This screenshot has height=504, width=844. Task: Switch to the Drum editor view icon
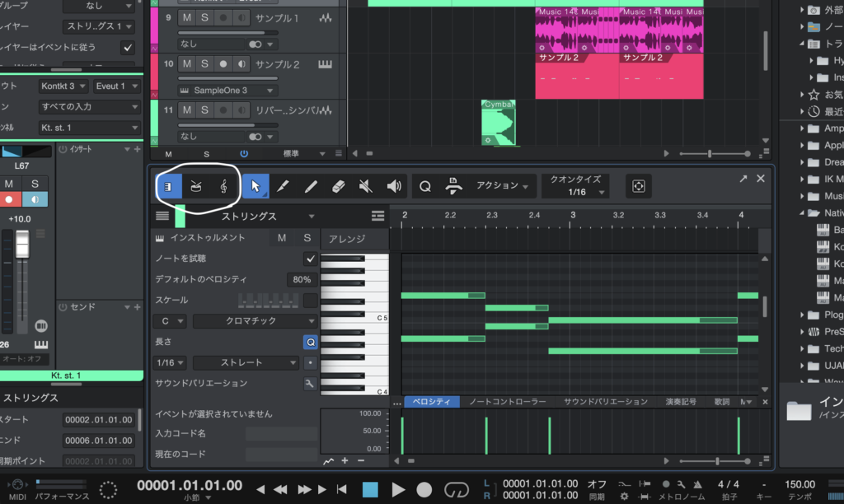click(x=196, y=187)
